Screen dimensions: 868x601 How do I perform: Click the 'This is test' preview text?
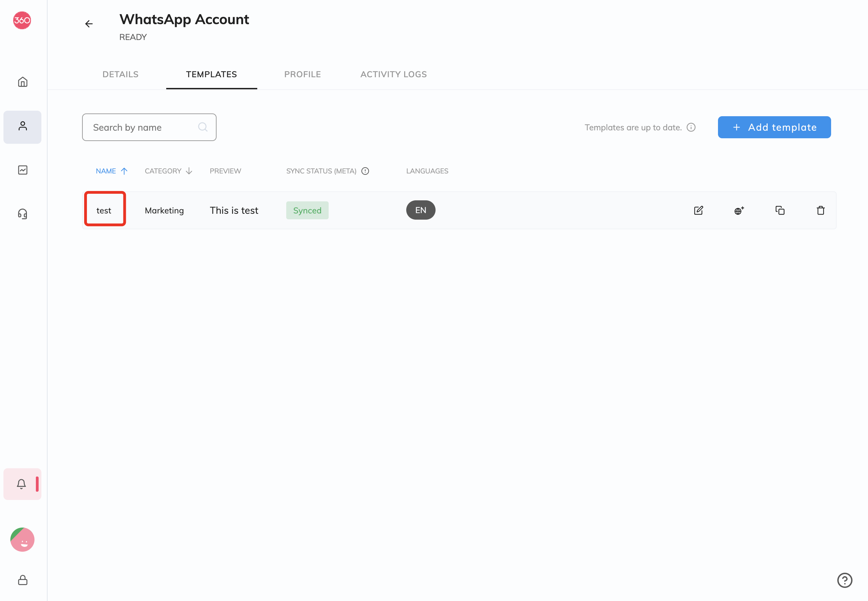(x=234, y=210)
